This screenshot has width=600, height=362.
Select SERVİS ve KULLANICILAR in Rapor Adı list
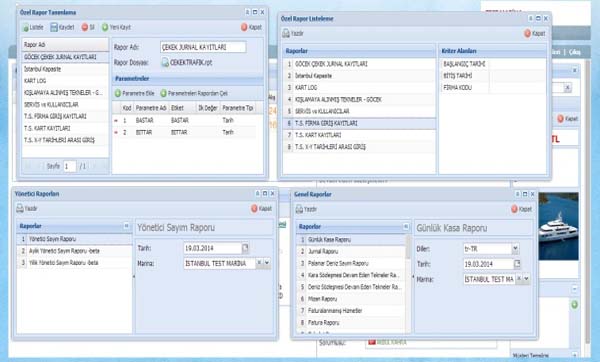65,105
